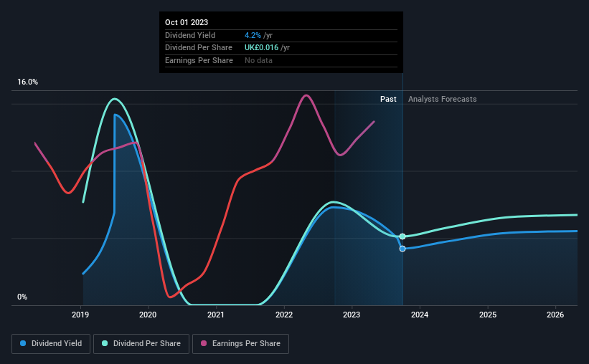The height and width of the screenshot is (364, 589).
Task: Click the 2023 x-axis label
Action: [352, 315]
